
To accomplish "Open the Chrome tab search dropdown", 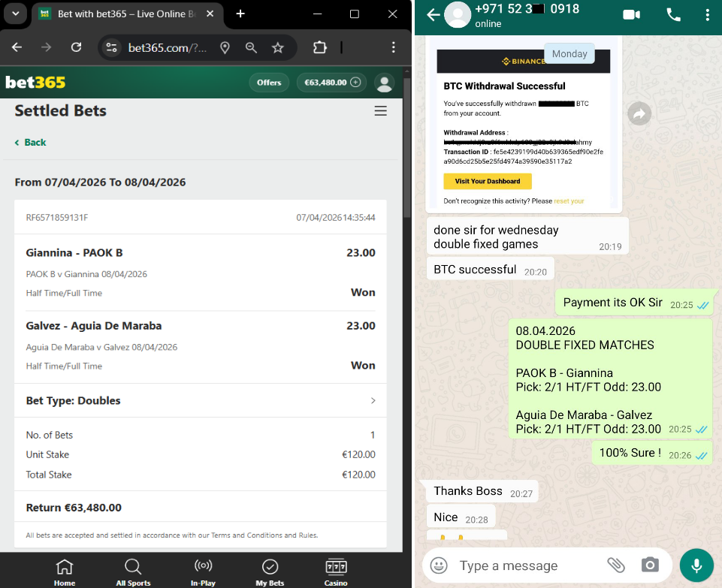I will coord(16,14).
